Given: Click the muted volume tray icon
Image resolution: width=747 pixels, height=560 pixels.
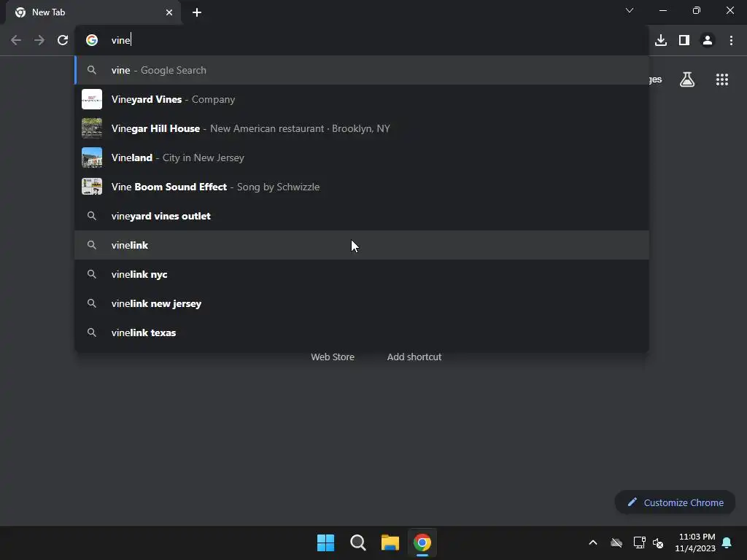Looking at the screenshot, I should click(659, 542).
